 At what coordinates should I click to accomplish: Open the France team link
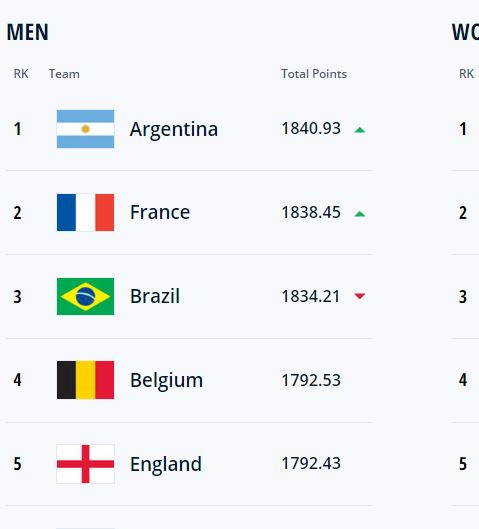[160, 212]
